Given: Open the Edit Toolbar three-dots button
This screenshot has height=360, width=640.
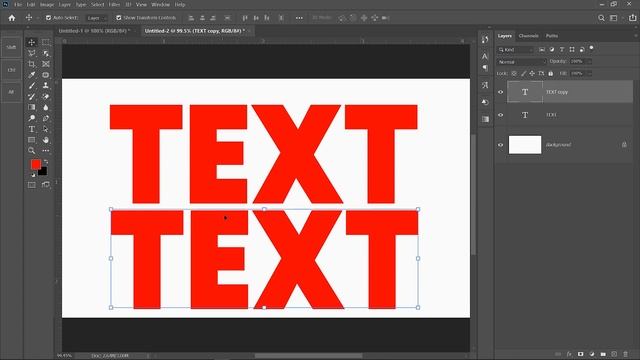Looking at the screenshot, I should point(46,151).
